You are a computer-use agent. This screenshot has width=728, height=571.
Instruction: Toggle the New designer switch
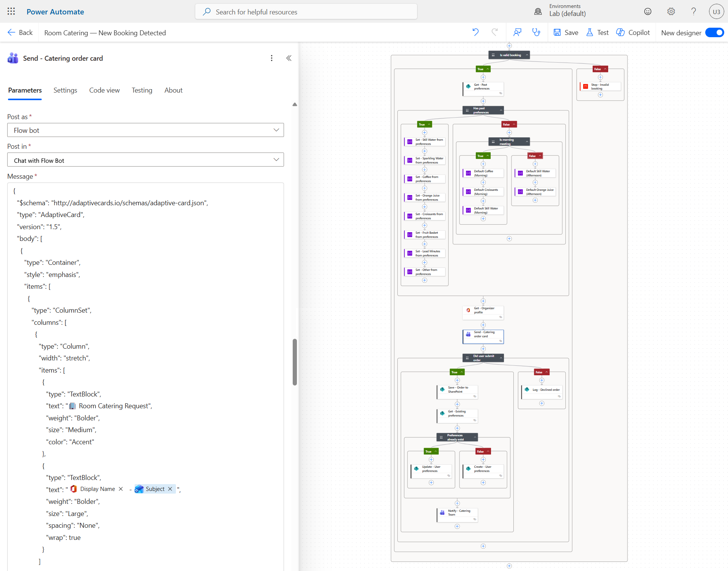click(715, 33)
